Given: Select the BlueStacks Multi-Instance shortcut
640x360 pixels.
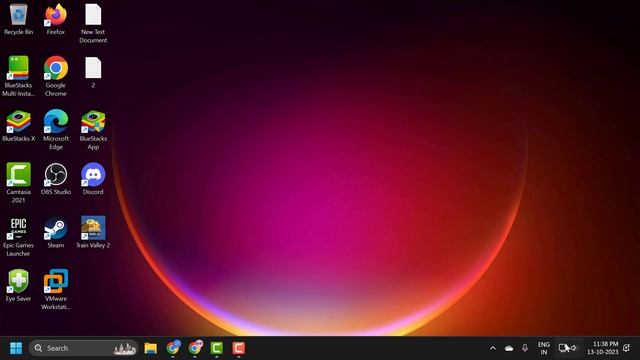Looking at the screenshot, I should [18, 77].
